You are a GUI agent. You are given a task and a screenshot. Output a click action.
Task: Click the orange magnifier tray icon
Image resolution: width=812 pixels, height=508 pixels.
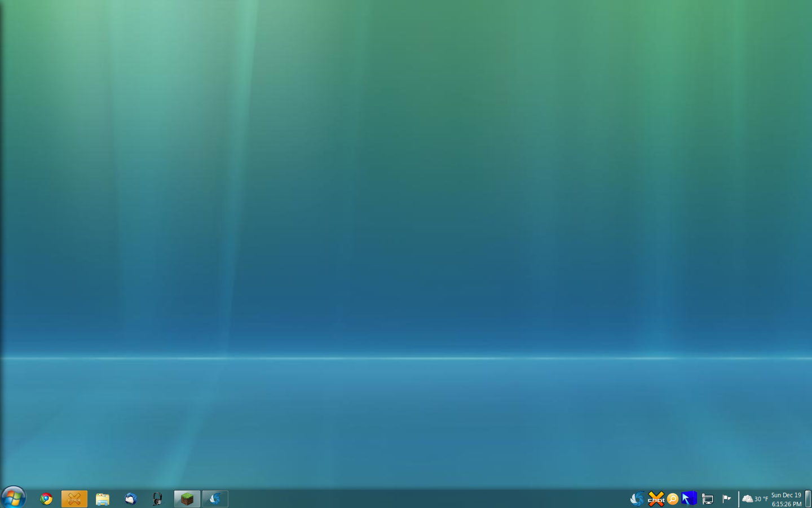673,499
